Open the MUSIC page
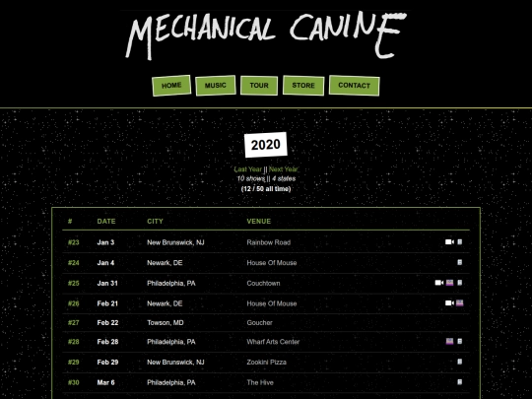The width and height of the screenshot is (532, 399). tap(216, 86)
